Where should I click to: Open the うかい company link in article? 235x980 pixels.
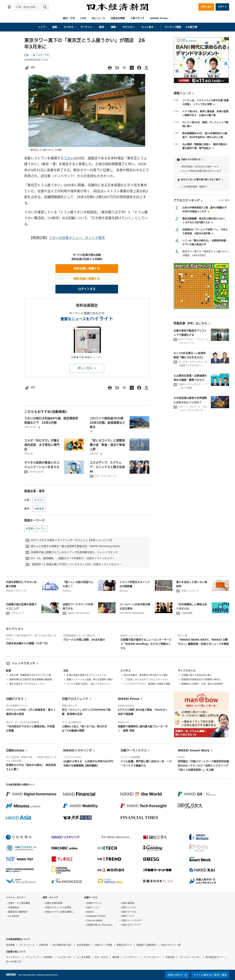click(x=68, y=158)
